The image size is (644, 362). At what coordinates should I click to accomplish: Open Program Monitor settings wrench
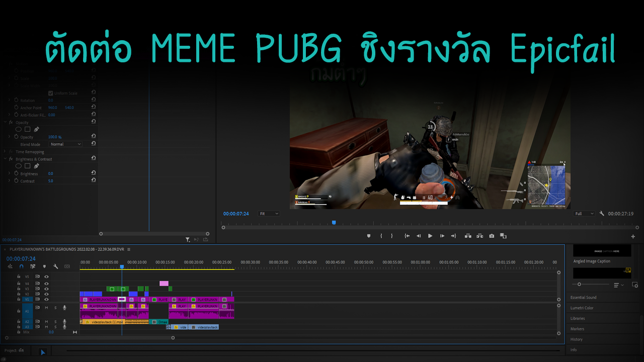(602, 214)
